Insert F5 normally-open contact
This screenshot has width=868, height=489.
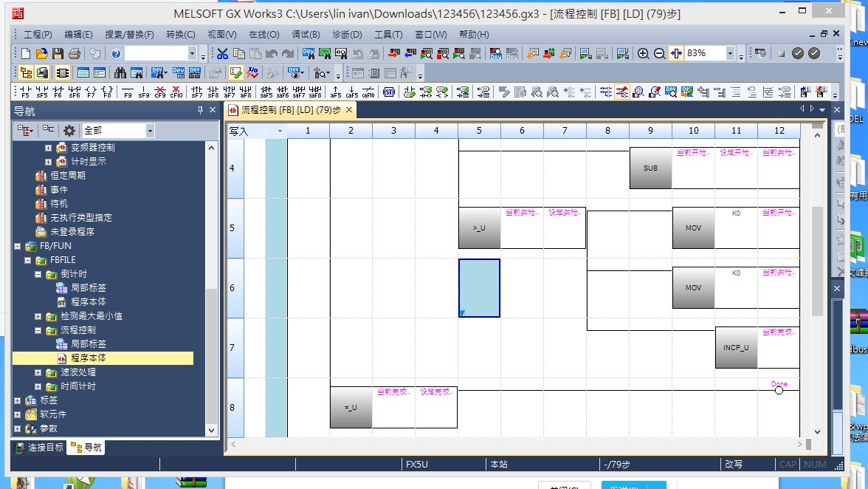pos(25,92)
